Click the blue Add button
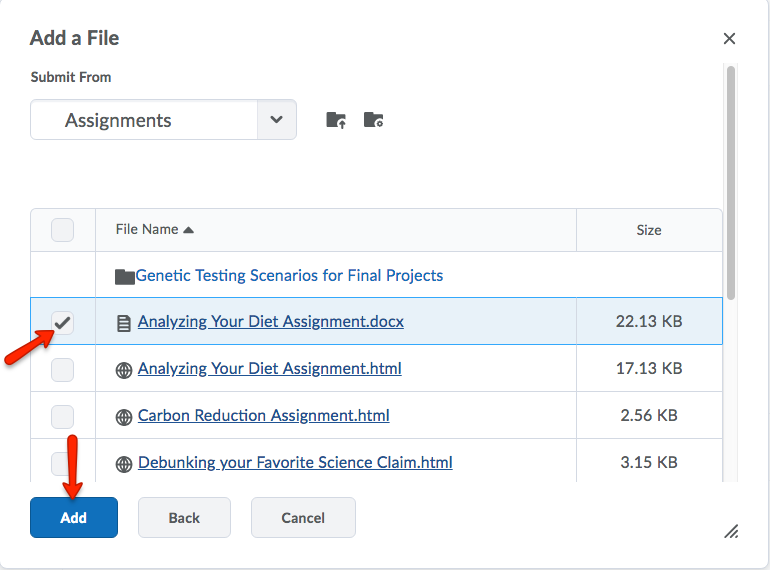This screenshot has height=570, width=770. tap(74, 518)
